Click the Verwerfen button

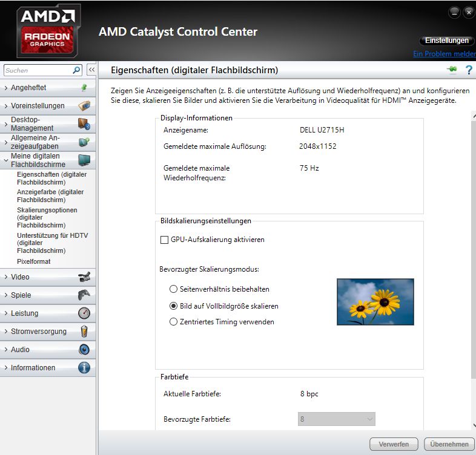click(394, 444)
